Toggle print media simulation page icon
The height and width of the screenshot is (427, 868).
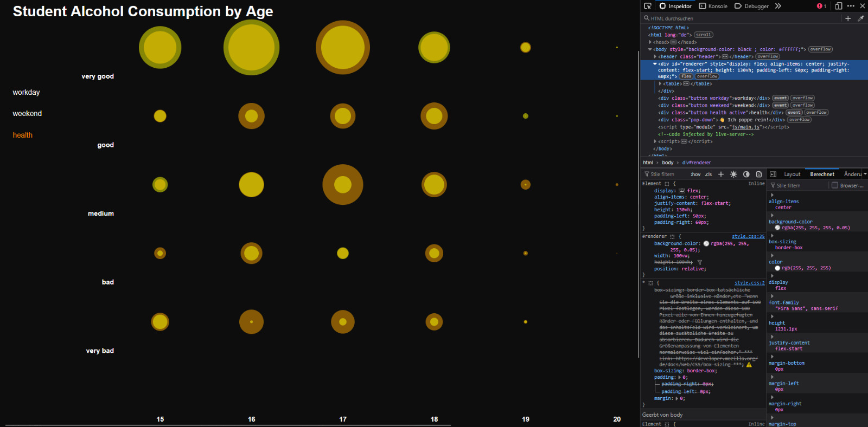point(759,174)
